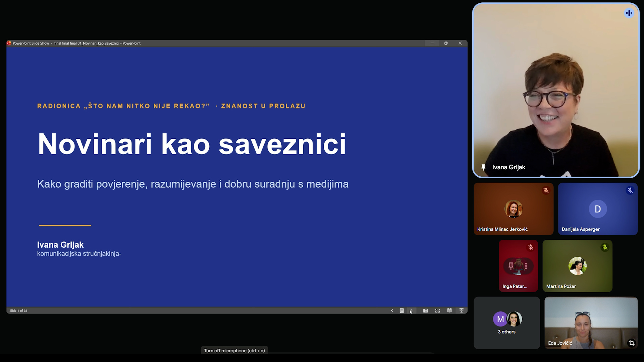Click muted mic icon on Inga Patar tile
Image resolution: width=644 pixels, height=362 pixels.
tap(531, 247)
